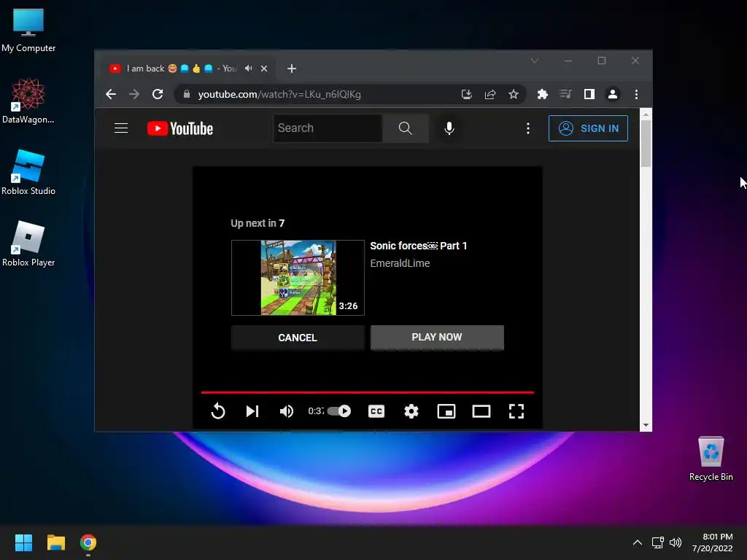This screenshot has width=747, height=560.
Task: Click the EmeraldLime channel name
Action: click(400, 263)
